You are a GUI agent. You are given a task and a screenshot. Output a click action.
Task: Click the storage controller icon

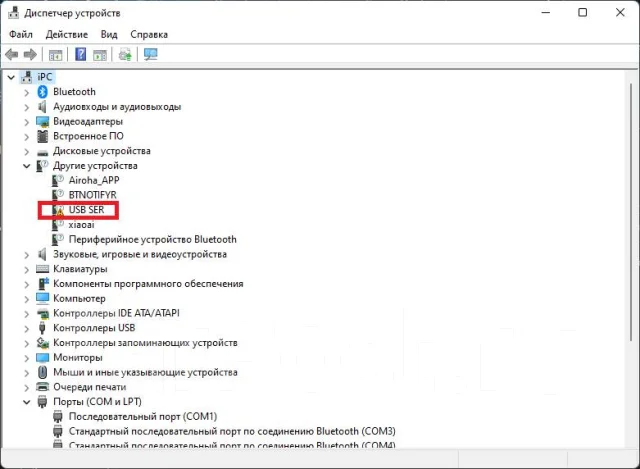pyautogui.click(x=42, y=343)
